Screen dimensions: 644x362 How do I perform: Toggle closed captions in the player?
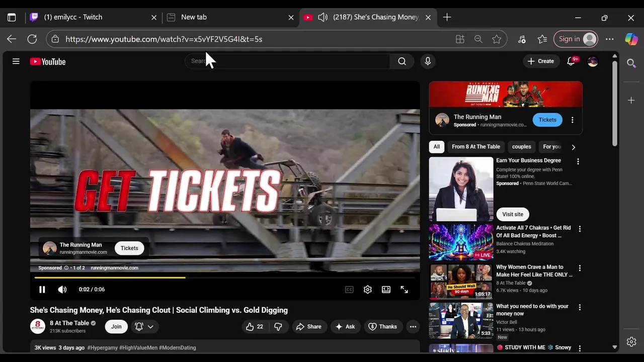click(349, 290)
